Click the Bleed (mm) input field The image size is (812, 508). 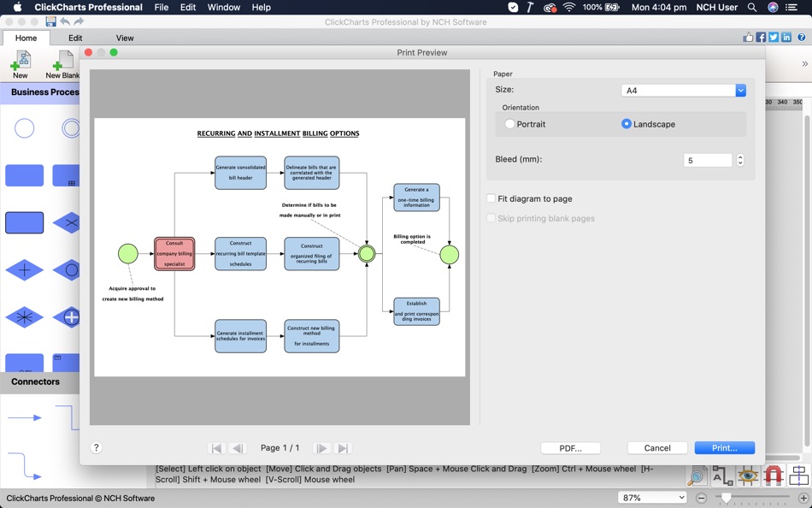[x=708, y=160]
